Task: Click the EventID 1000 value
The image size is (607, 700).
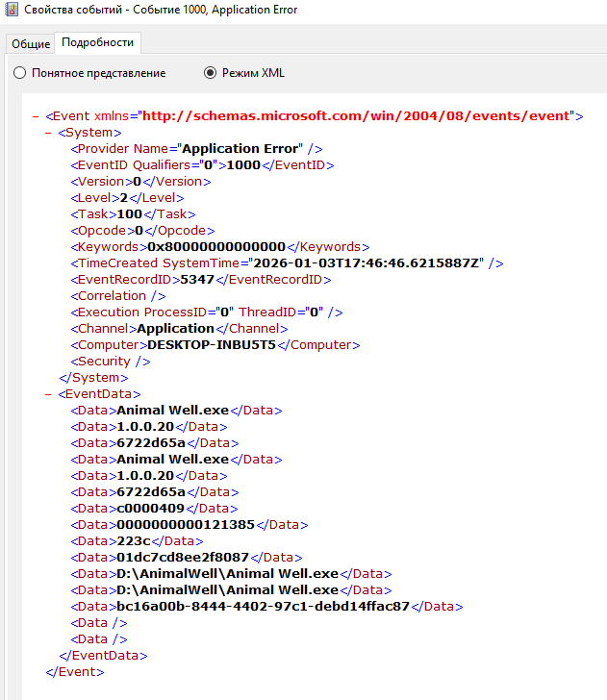Action: coord(243,165)
